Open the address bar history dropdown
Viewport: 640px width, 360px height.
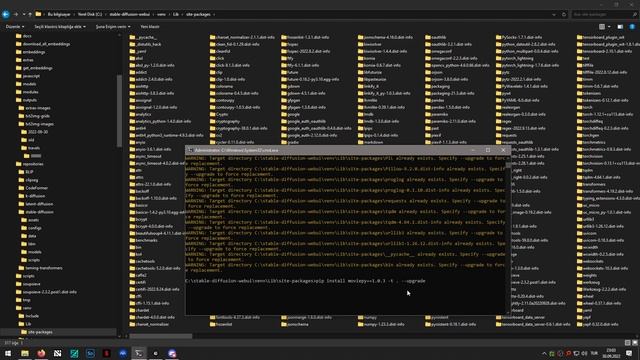[553, 14]
